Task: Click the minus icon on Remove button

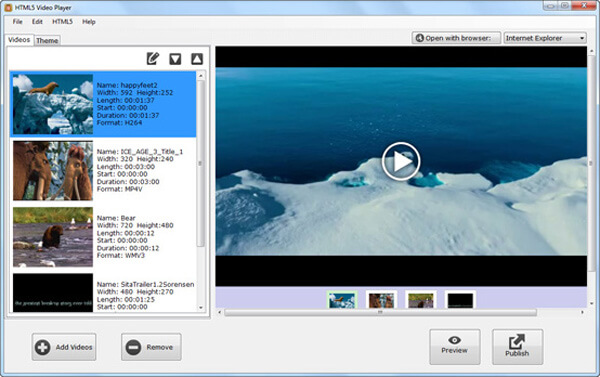Action: point(134,347)
